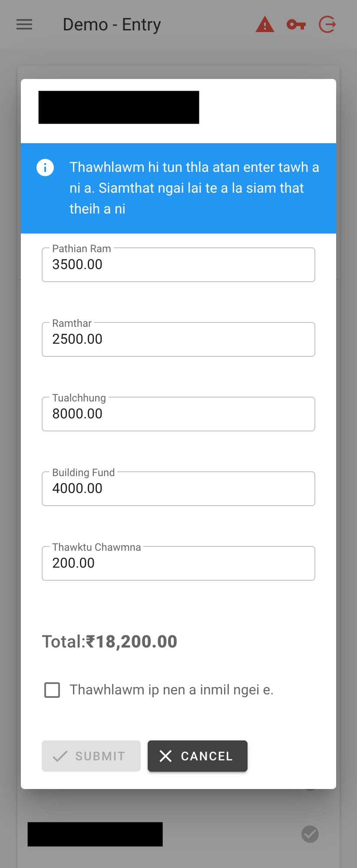
Task: Open the hamburger navigation menu
Action: [24, 25]
